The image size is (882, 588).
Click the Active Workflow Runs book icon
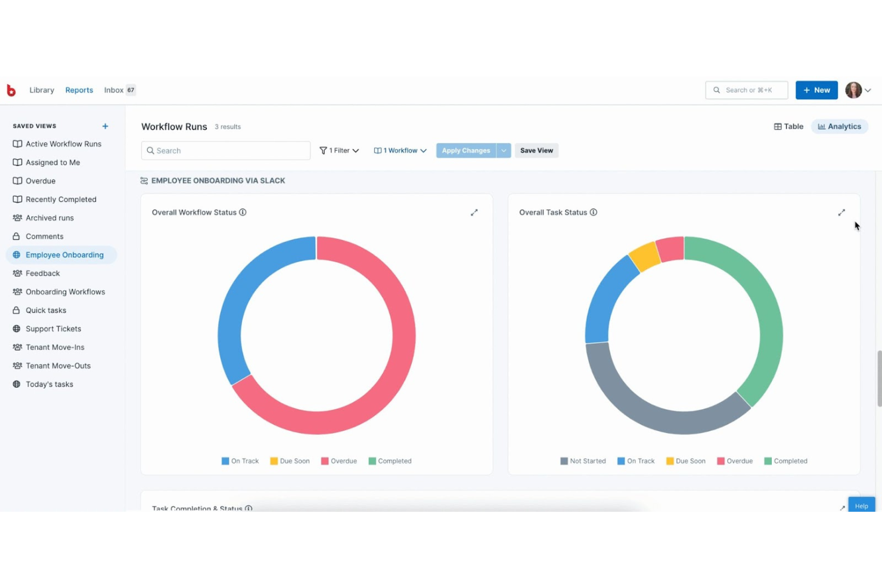coord(17,144)
